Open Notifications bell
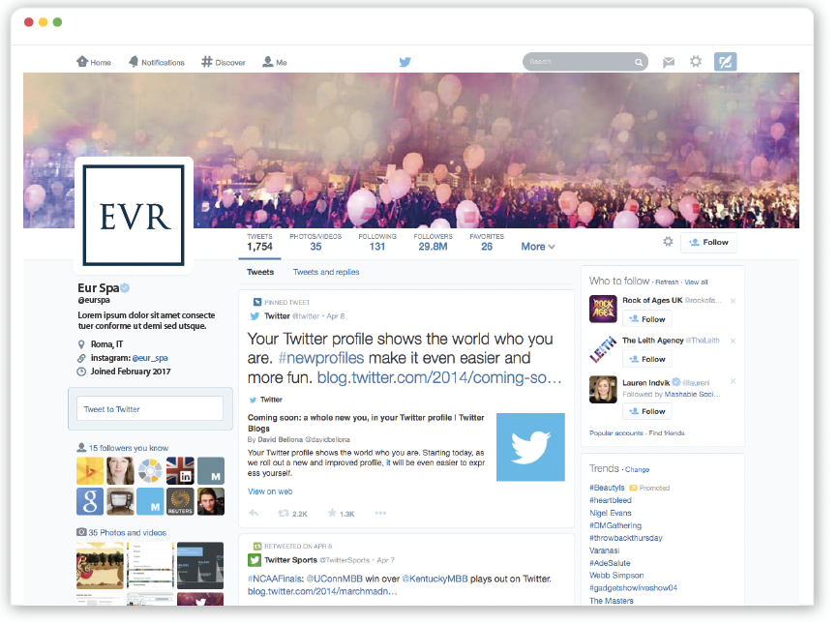This screenshot has height=625, width=840. [x=157, y=62]
